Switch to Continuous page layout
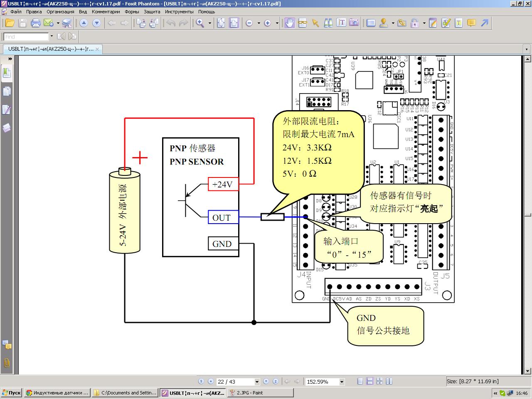Viewport: 532px width, 399px height. tap(370, 381)
